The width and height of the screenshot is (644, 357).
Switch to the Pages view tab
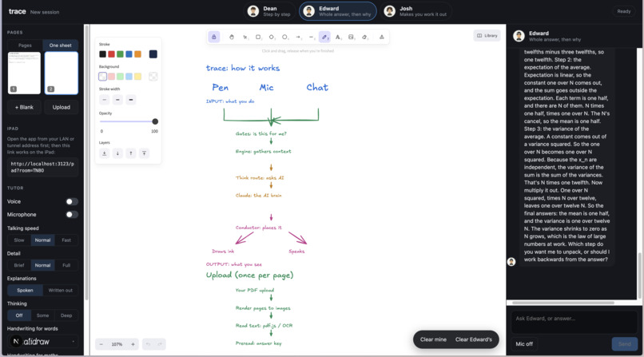tap(25, 46)
